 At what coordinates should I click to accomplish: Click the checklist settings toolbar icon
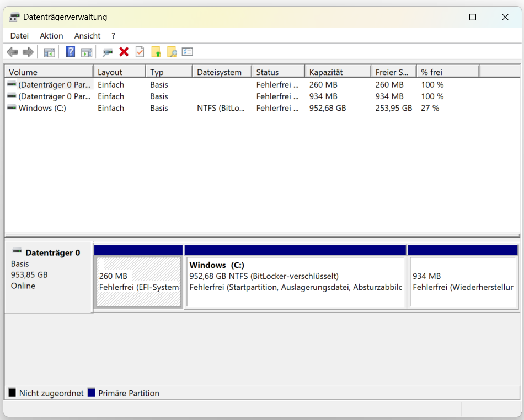click(188, 52)
